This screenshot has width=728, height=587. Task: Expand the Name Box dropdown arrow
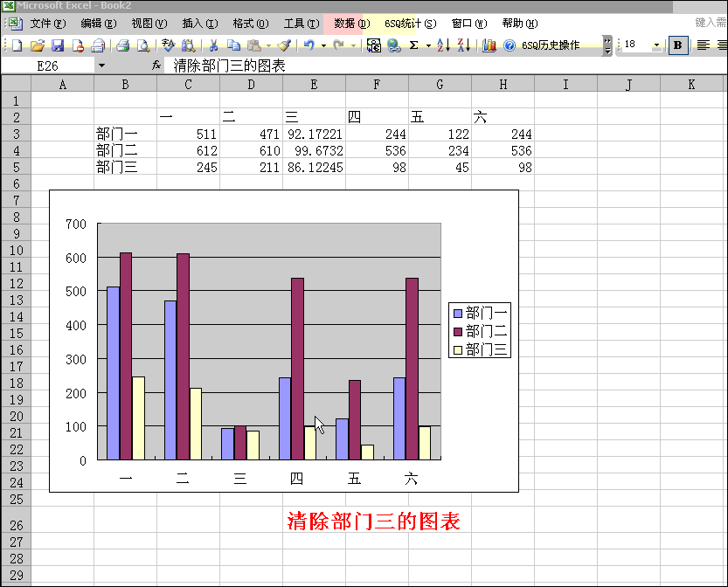101,66
